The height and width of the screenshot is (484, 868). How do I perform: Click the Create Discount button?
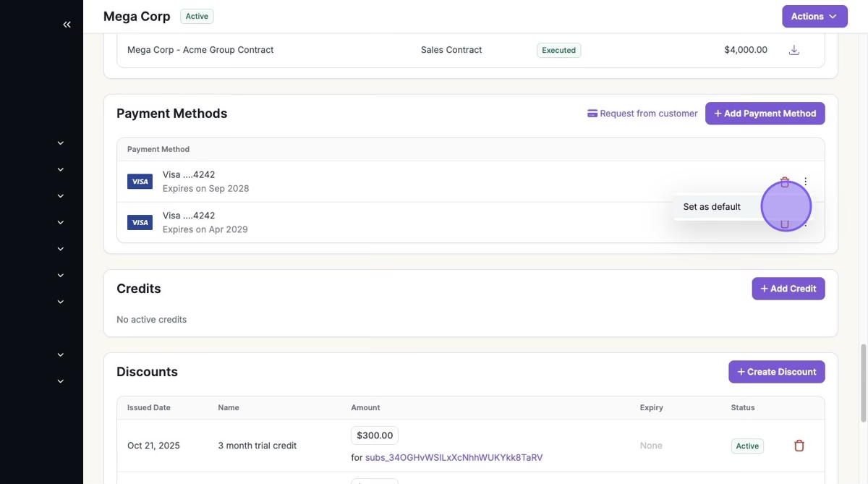point(776,372)
